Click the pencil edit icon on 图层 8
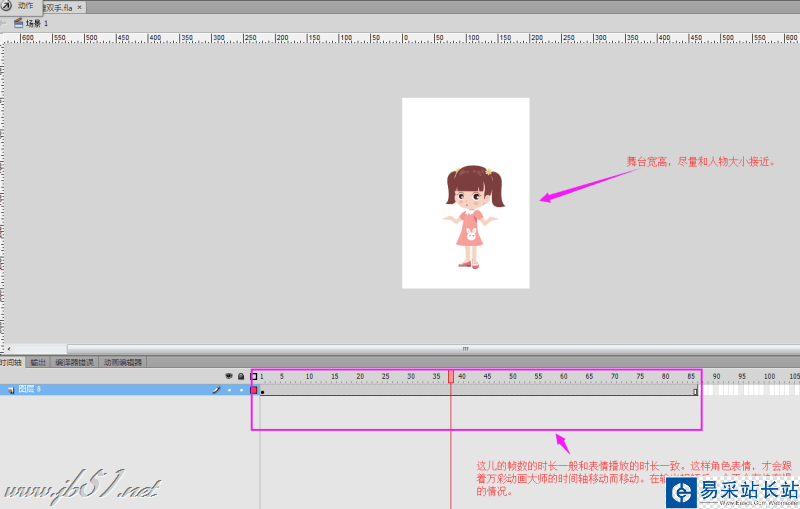800x509 pixels. click(216, 390)
